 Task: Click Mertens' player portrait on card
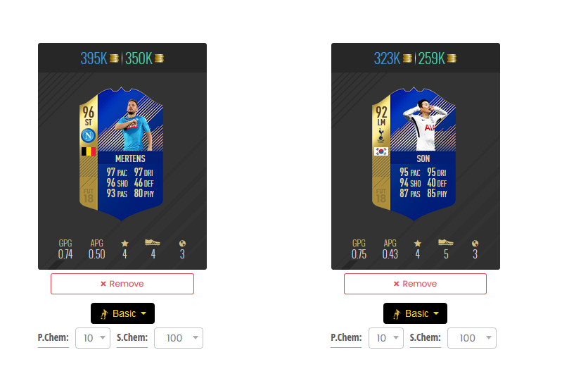point(134,125)
